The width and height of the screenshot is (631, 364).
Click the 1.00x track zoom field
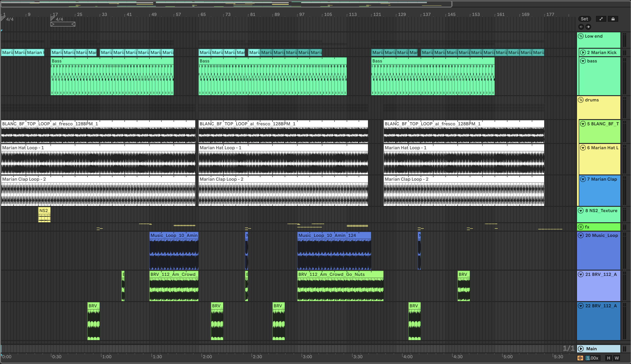pyautogui.click(x=592, y=358)
